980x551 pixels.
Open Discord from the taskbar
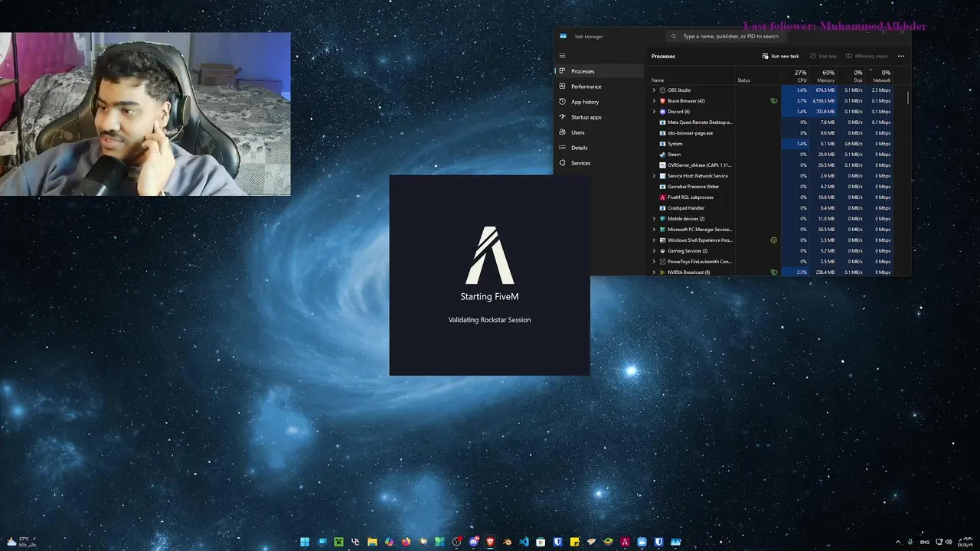[x=473, y=542]
